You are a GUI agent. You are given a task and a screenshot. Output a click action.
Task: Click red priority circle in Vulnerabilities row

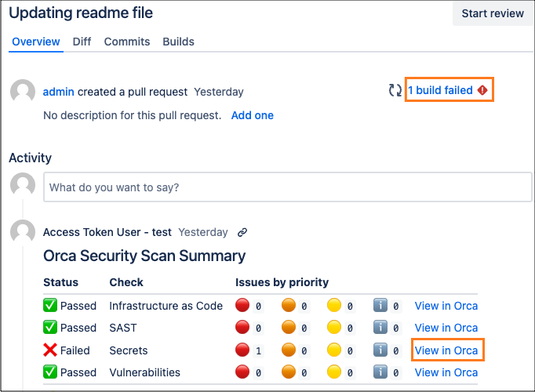[x=242, y=372]
